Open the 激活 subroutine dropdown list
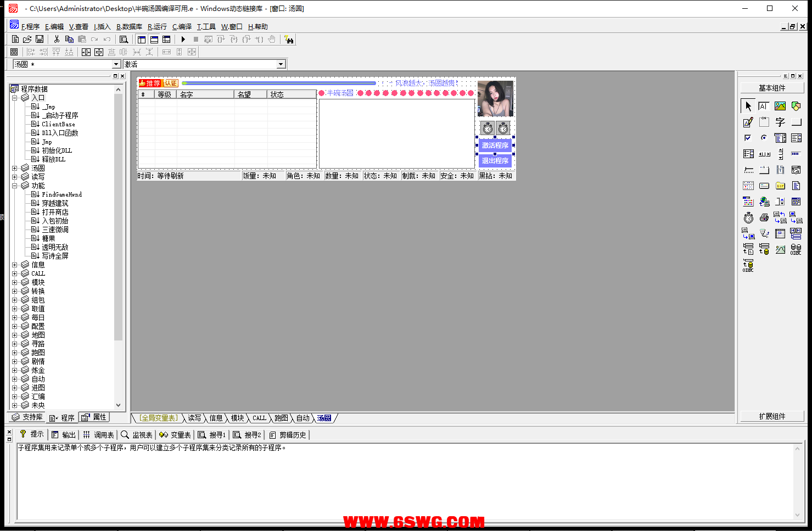The height and width of the screenshot is (531, 812). (x=281, y=64)
